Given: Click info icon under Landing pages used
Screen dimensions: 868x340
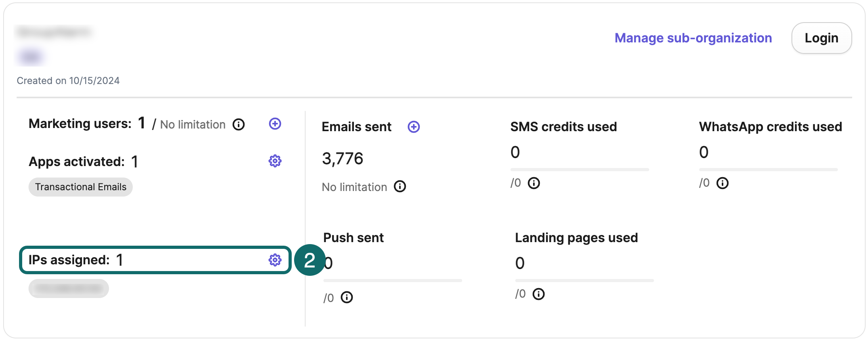Looking at the screenshot, I should (x=539, y=294).
